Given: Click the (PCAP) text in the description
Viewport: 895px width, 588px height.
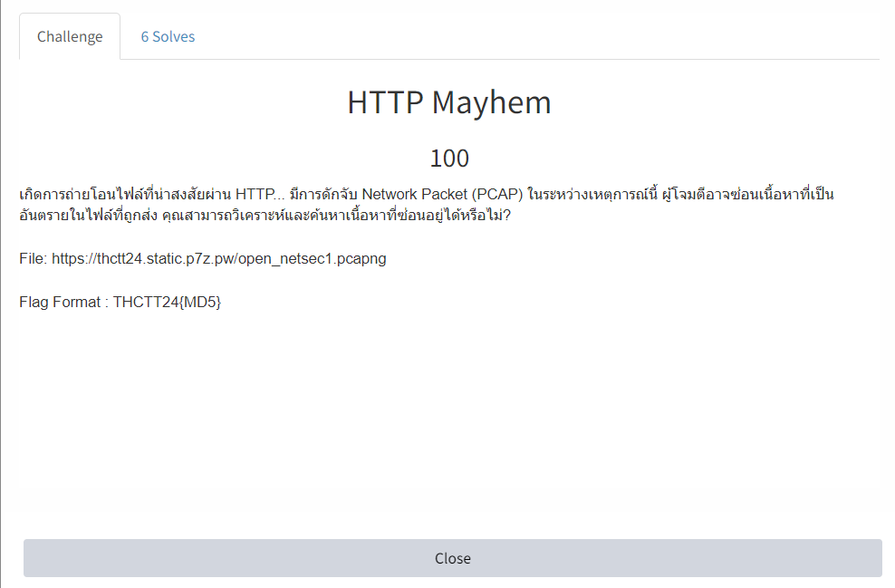Looking at the screenshot, I should tap(497, 194).
